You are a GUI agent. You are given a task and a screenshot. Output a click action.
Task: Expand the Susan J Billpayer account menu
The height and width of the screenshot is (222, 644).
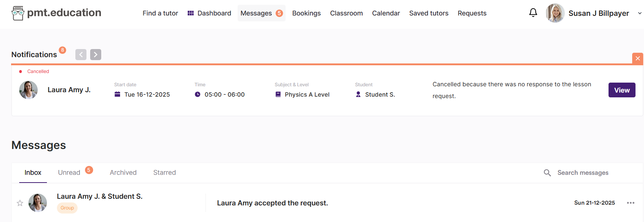tap(640, 13)
